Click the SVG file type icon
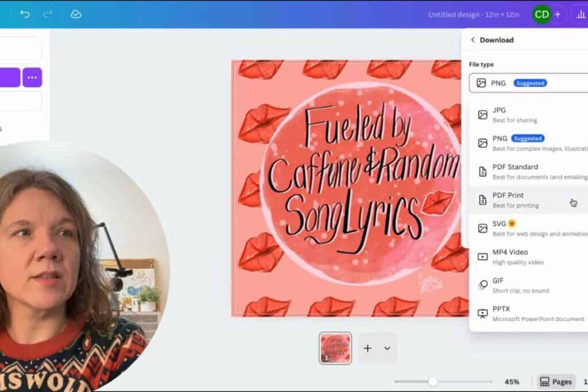This screenshot has height=392, width=588. pos(482,228)
